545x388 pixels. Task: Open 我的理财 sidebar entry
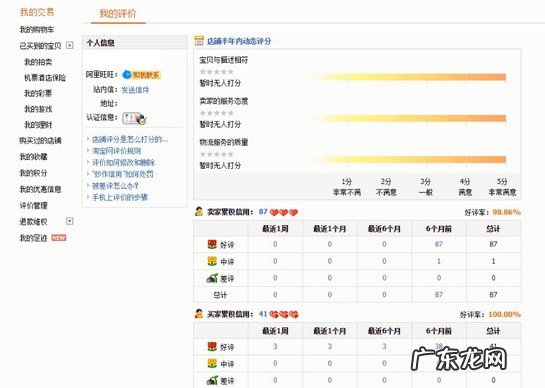(x=38, y=124)
